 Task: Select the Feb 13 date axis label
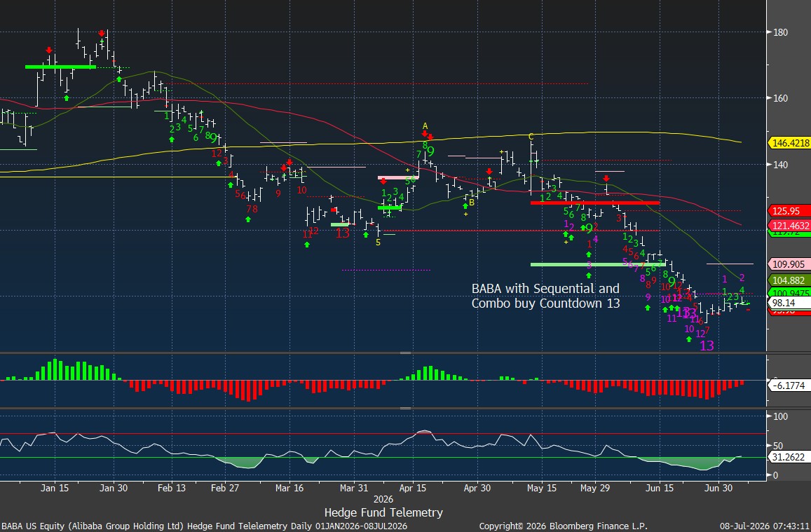pyautogui.click(x=172, y=488)
